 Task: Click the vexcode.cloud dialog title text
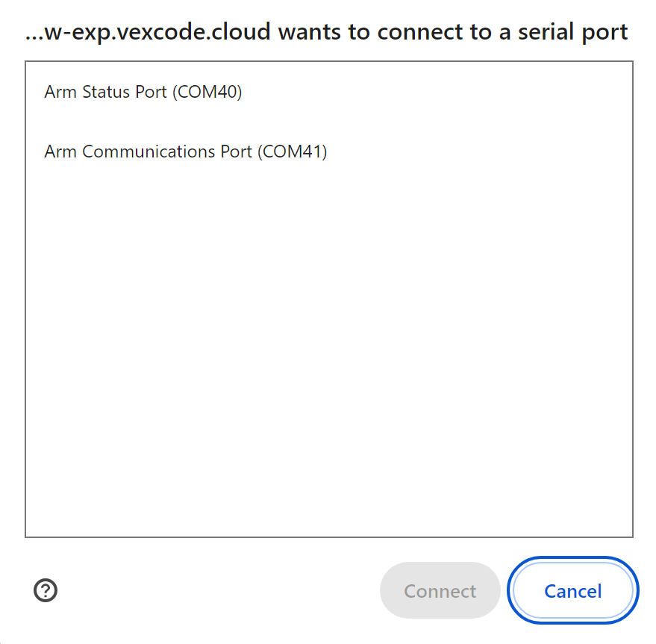328,31
